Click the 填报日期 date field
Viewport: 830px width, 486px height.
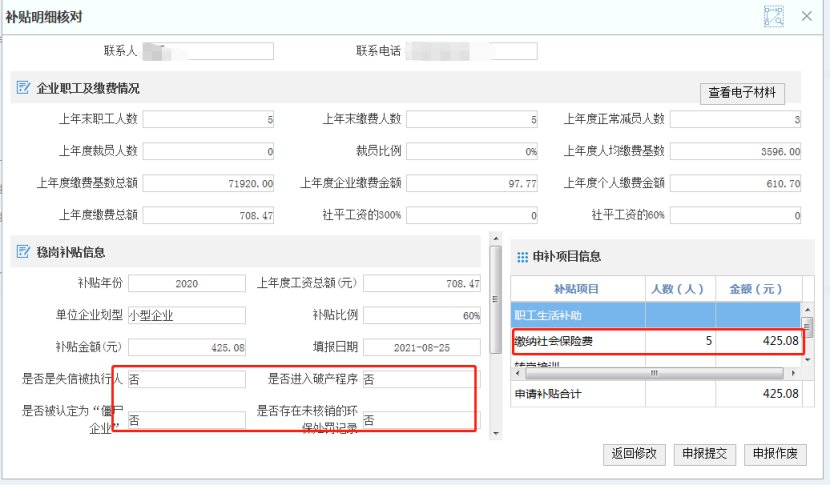(423, 347)
